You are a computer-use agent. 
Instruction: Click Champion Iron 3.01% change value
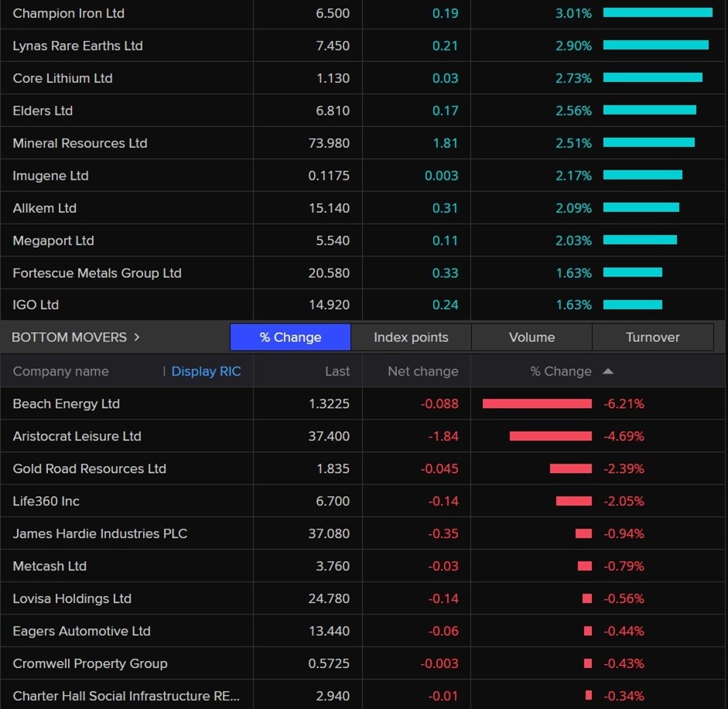(574, 13)
